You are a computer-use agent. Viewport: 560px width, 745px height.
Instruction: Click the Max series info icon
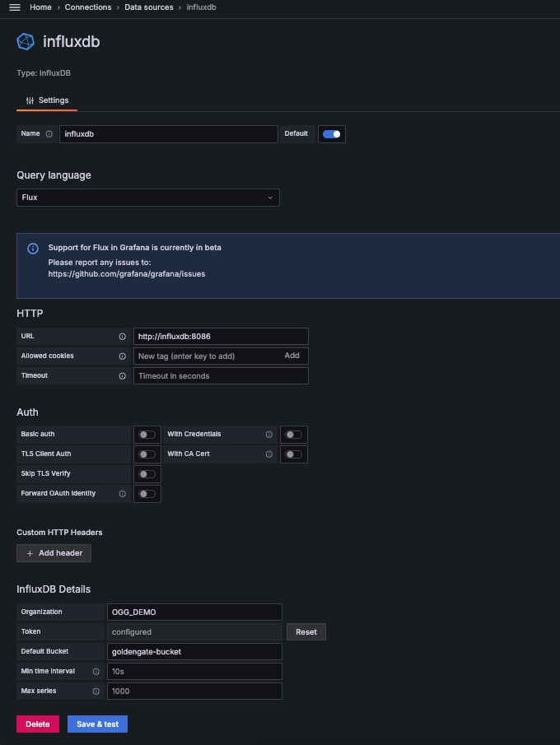(x=96, y=691)
